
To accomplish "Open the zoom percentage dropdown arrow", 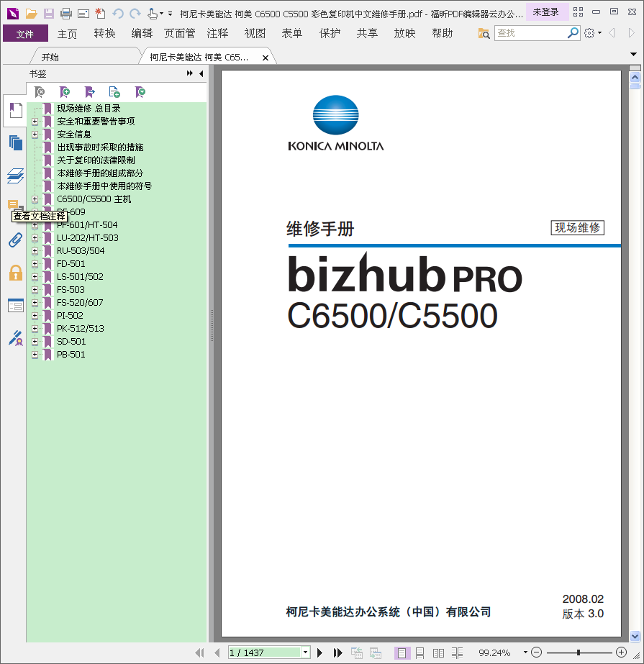I will pos(525,652).
